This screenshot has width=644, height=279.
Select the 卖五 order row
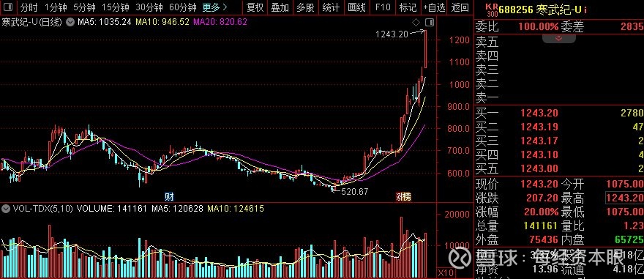[x=558, y=42]
